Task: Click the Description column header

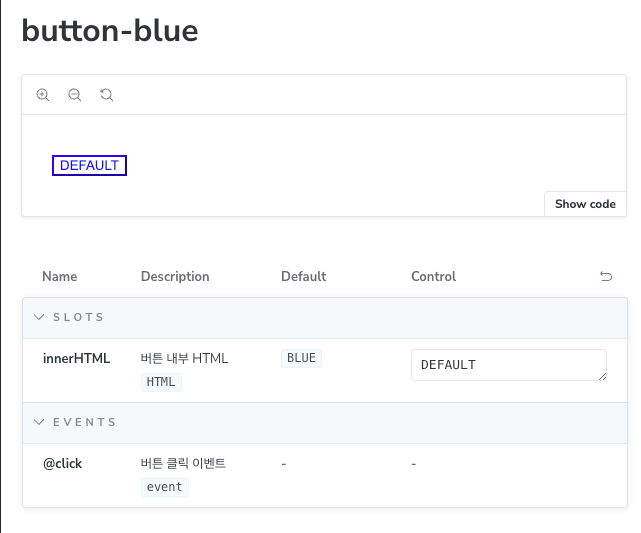Action: [x=175, y=277]
